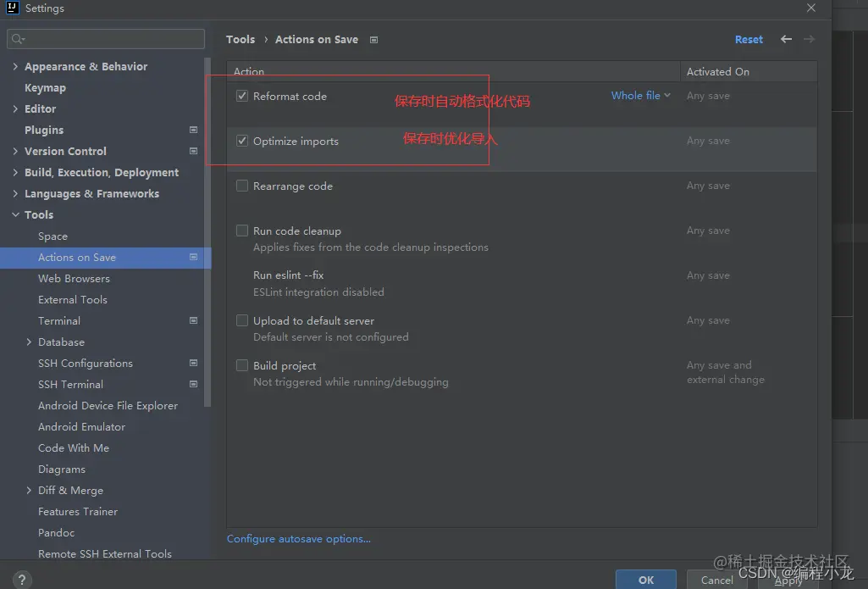The height and width of the screenshot is (589, 868).
Task: Focus the settings search field
Action: coord(106,39)
